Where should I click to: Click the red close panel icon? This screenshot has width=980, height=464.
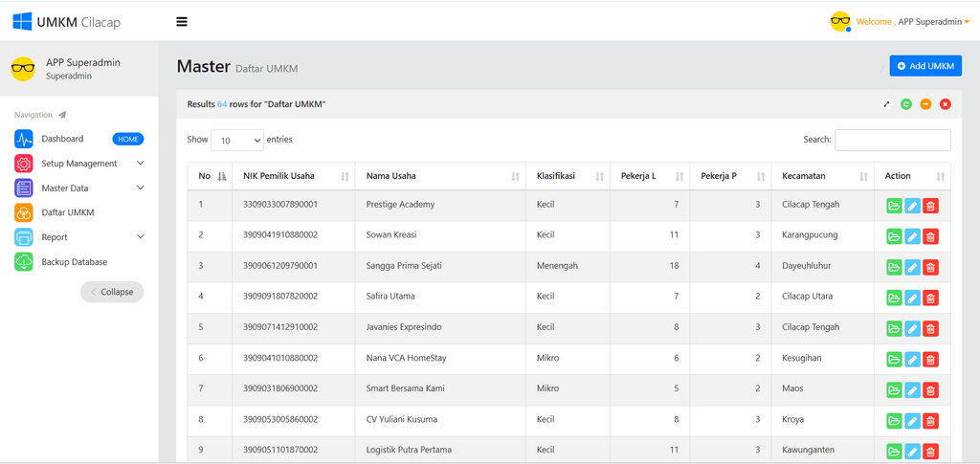[x=945, y=104]
